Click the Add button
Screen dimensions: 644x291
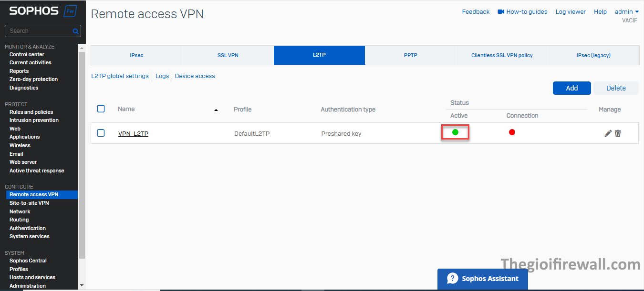point(571,88)
